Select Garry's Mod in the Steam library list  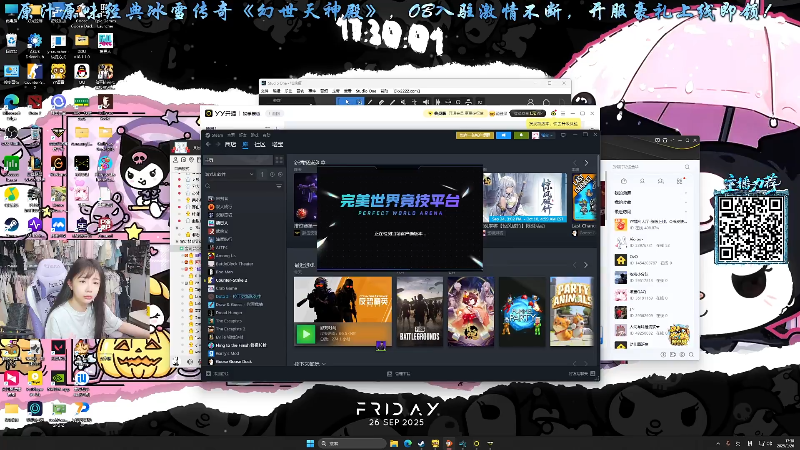pyautogui.click(x=223, y=354)
